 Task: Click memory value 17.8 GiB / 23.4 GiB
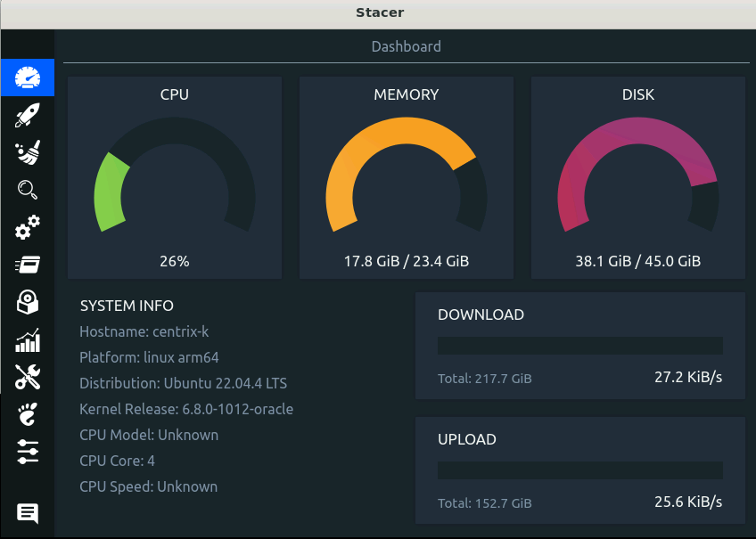pos(407,261)
